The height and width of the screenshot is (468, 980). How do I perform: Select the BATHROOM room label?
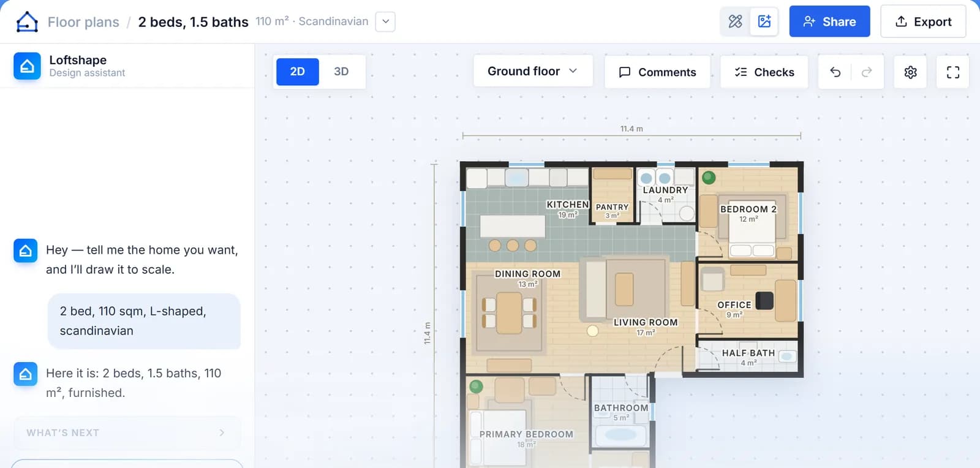(x=621, y=408)
